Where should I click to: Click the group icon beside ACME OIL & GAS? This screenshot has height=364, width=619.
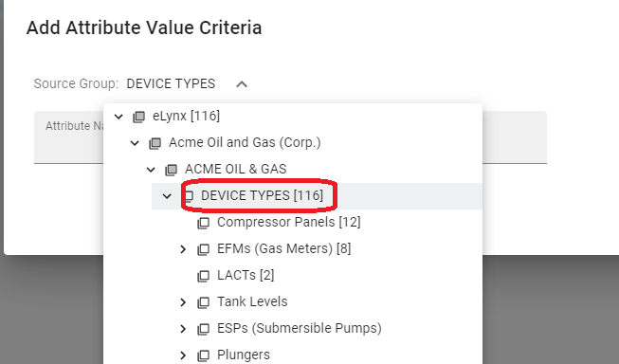(x=171, y=170)
